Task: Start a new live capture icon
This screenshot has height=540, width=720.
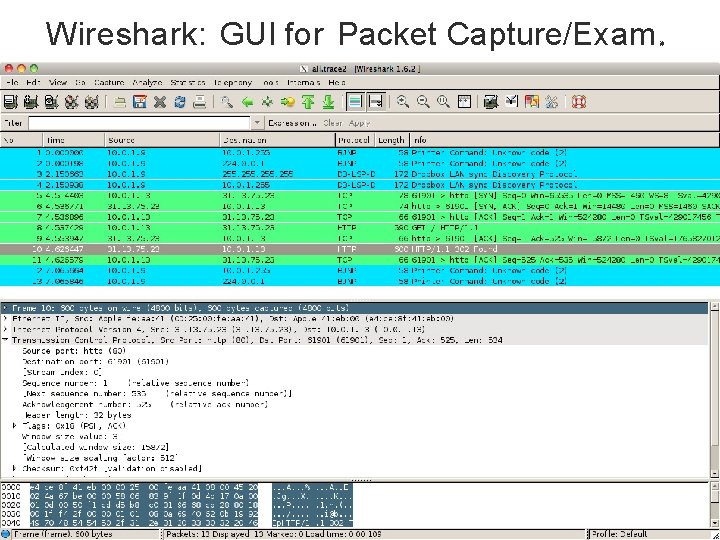Action: [51, 101]
